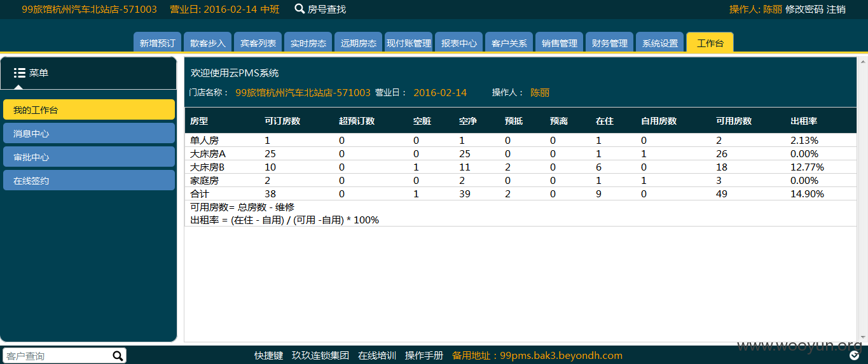868x364 pixels.
Task: Click the store name in the header bar
Action: tap(89, 9)
